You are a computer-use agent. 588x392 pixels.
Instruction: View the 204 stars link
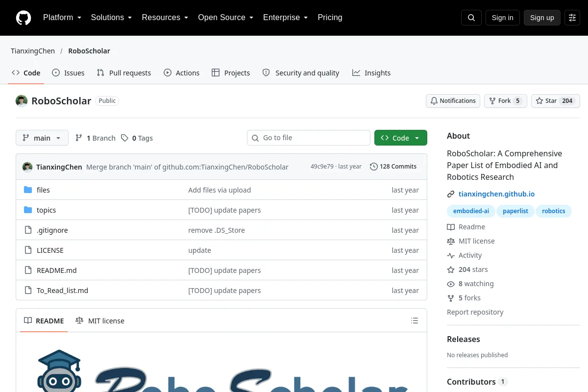467,269
